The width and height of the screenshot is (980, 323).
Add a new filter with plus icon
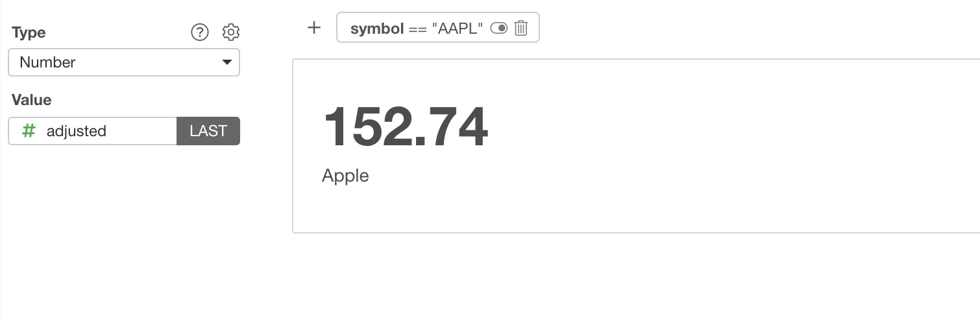tap(314, 27)
